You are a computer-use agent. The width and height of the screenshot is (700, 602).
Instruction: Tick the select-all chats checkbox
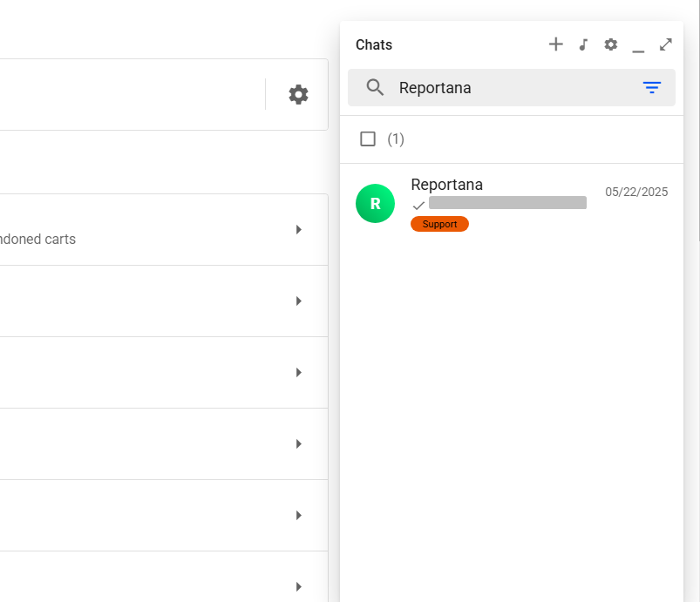[x=368, y=139]
